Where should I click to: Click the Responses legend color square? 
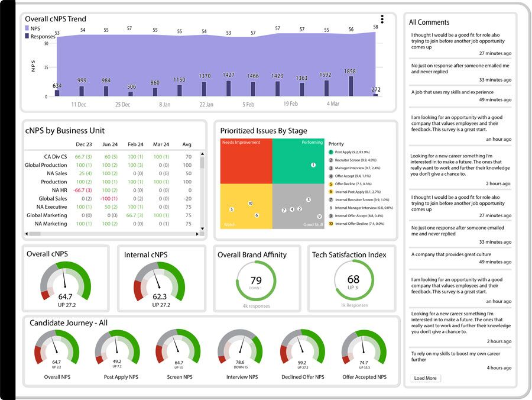(27, 36)
